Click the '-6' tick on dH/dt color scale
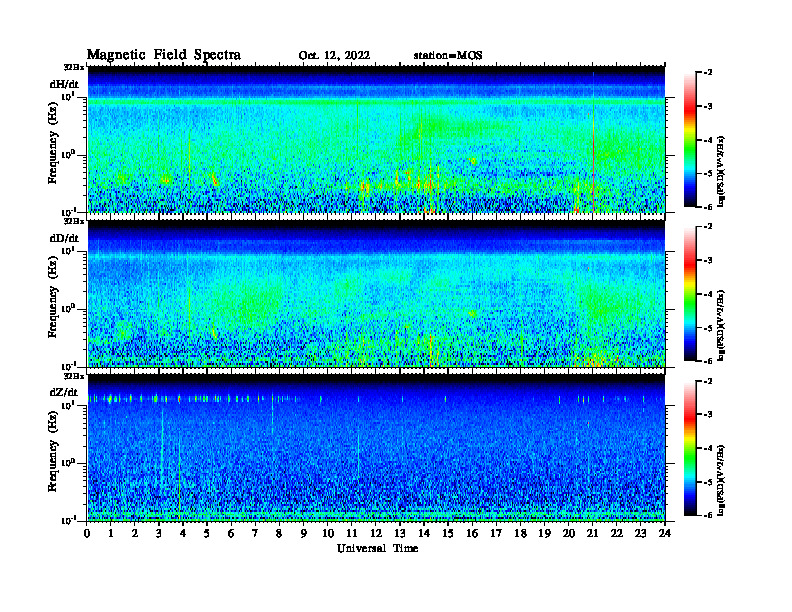The height and width of the screenshot is (612, 792). click(x=708, y=207)
